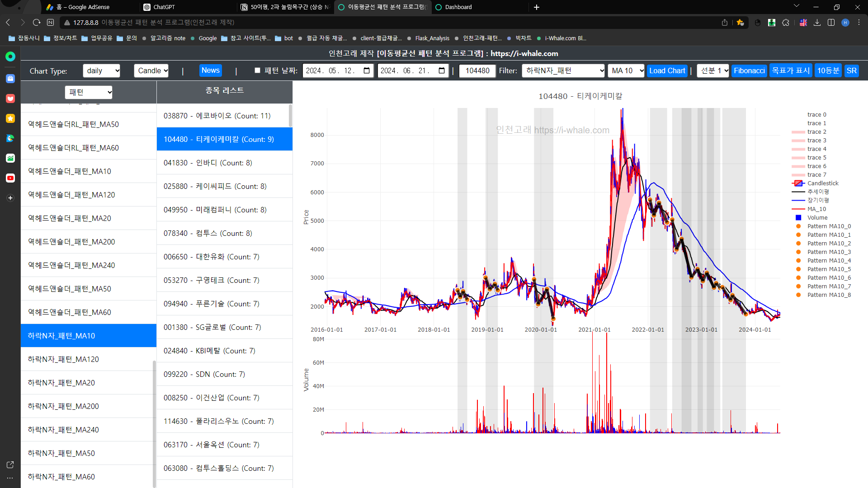868x488 pixels.
Task: Toggle the MA_10 red line legend entry
Action: (816, 209)
